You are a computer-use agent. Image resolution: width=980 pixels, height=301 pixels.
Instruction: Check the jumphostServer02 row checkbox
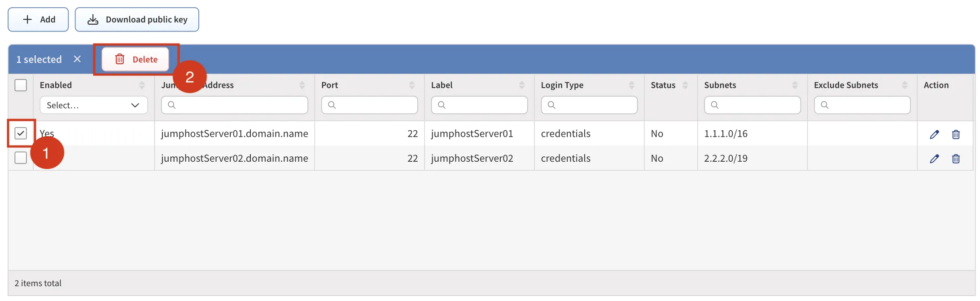click(x=21, y=158)
